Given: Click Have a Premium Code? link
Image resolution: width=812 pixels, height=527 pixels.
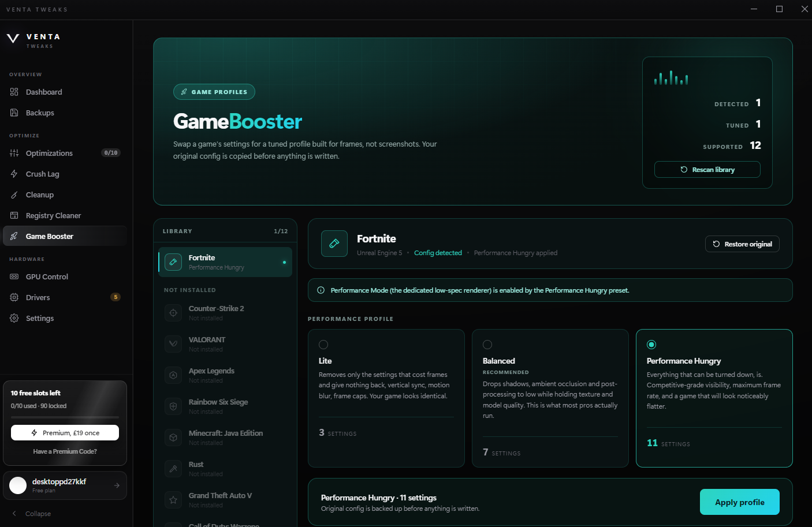Looking at the screenshot, I should coord(65,451).
